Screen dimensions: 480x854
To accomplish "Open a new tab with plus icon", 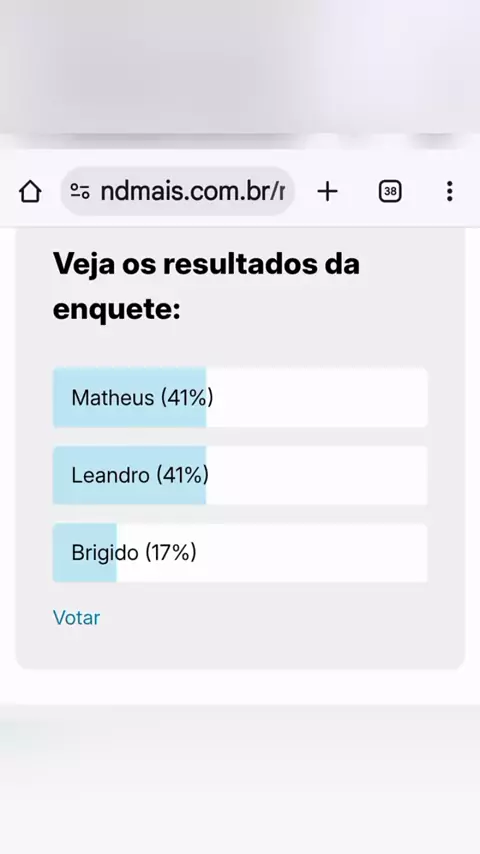I will click(x=327, y=191).
